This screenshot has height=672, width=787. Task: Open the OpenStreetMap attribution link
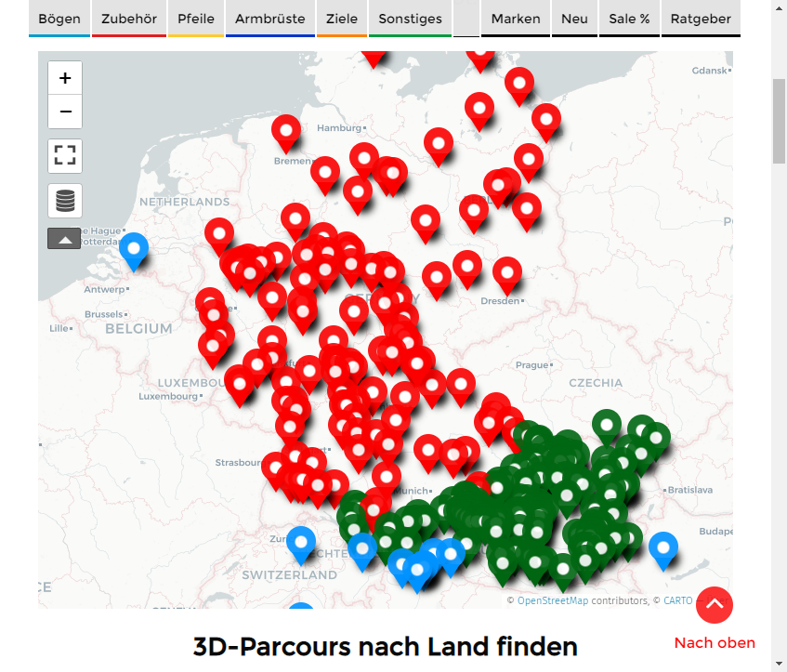(x=552, y=601)
